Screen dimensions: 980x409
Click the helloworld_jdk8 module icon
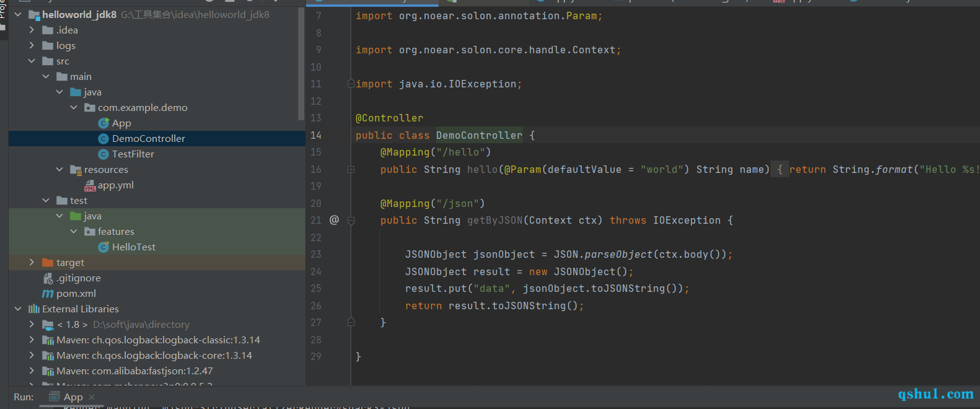(x=34, y=15)
